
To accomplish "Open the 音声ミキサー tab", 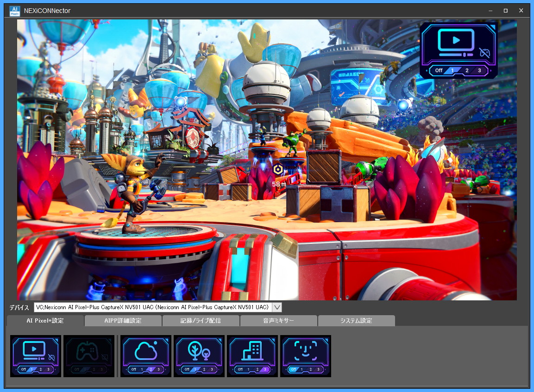I will 278,321.
